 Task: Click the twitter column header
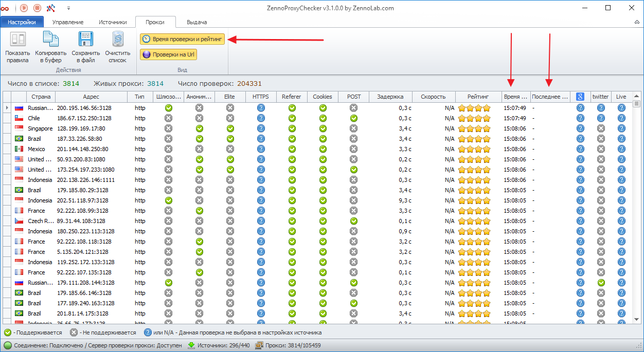[600, 97]
